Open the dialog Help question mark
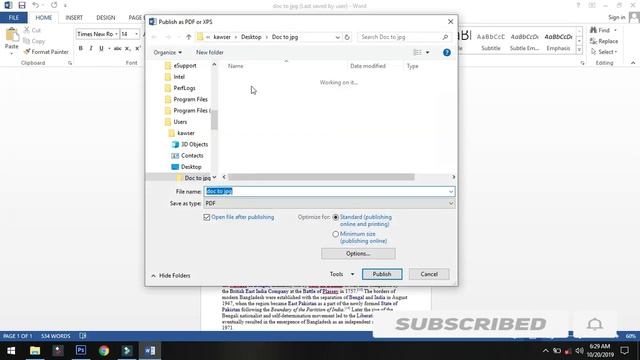 pyautogui.click(x=447, y=52)
